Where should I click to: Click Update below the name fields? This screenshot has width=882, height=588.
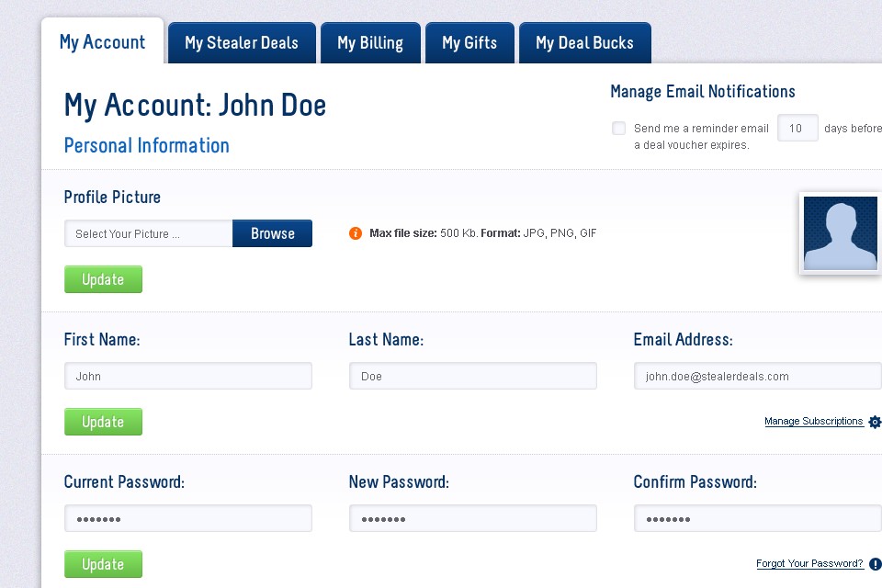coord(103,422)
